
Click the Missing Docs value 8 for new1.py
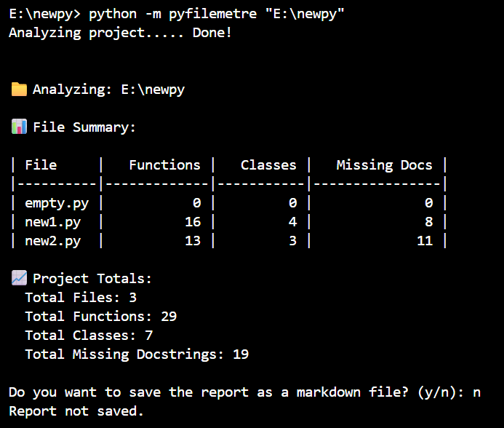(429, 222)
